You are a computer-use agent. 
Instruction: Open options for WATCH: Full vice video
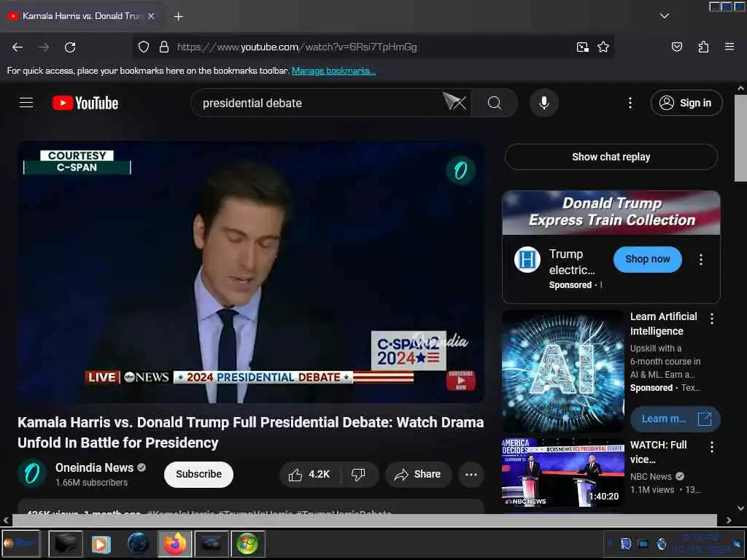click(712, 447)
